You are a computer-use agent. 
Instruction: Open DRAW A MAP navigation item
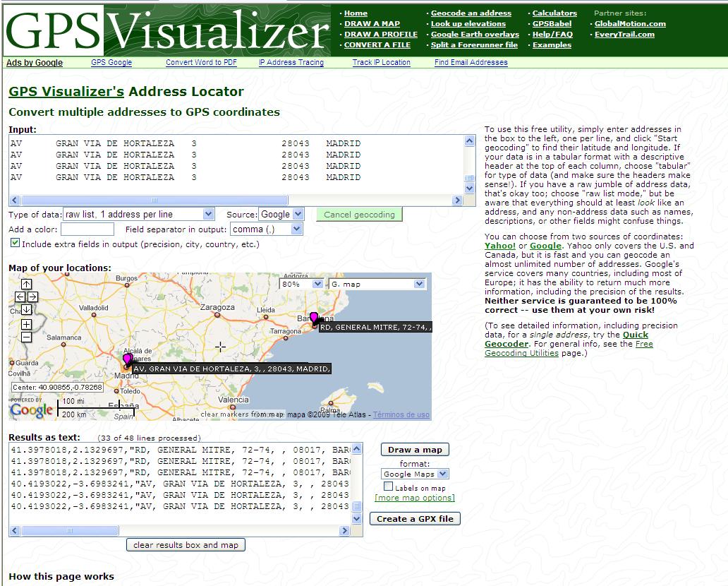pos(372,24)
